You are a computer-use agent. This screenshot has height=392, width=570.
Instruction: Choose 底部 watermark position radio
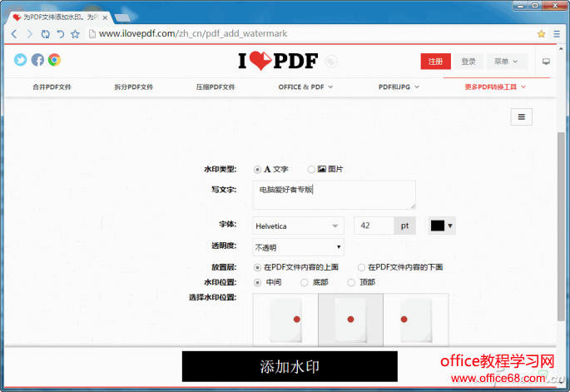(305, 282)
